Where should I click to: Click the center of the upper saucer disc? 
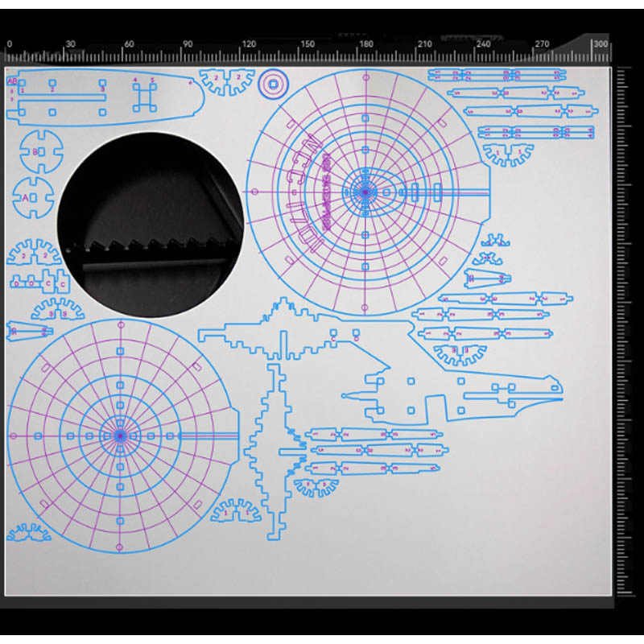point(365,192)
